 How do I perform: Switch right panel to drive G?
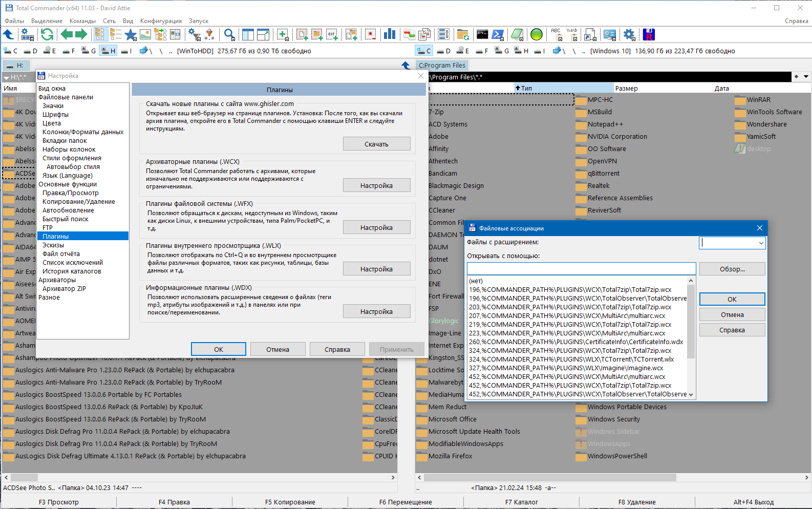point(502,51)
